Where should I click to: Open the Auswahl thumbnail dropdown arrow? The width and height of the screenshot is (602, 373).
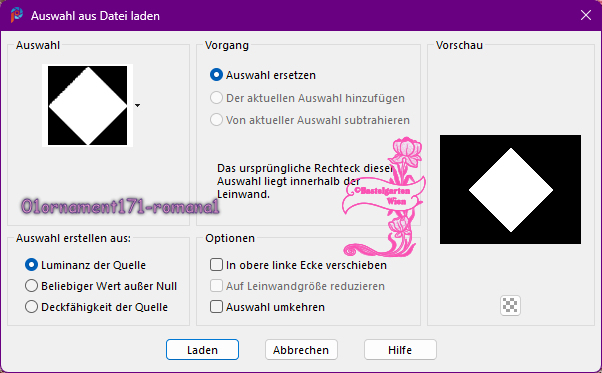pyautogui.click(x=137, y=105)
